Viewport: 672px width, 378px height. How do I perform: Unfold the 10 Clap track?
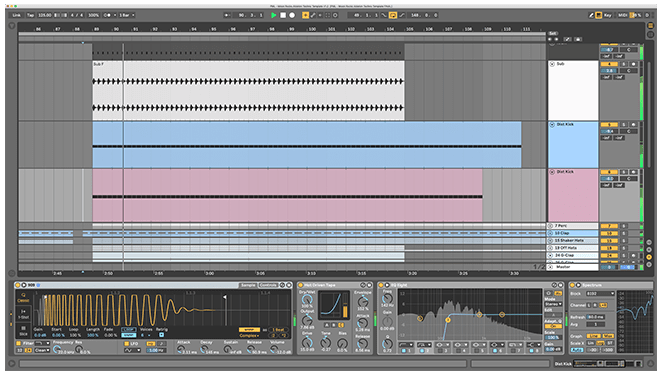551,233
